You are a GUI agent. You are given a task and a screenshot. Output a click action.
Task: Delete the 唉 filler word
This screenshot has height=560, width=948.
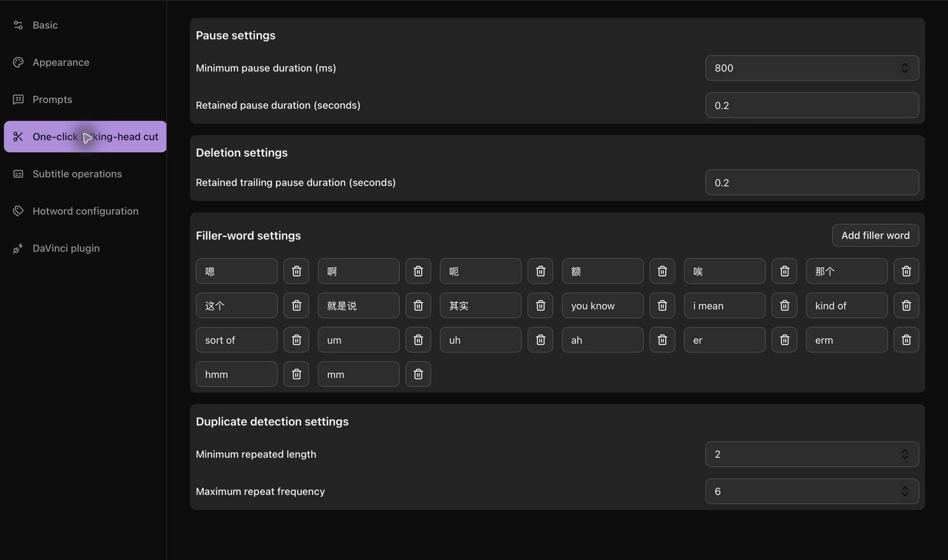[784, 271]
